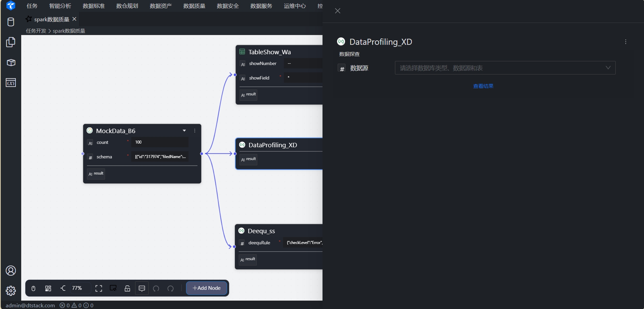
Task: Click the 查看结果 link
Action: tap(483, 86)
